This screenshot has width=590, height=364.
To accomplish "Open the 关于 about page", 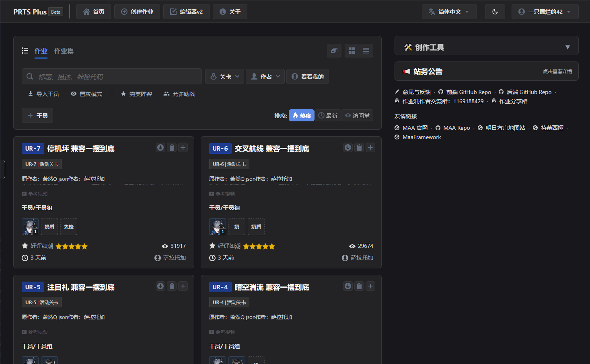I will point(230,12).
